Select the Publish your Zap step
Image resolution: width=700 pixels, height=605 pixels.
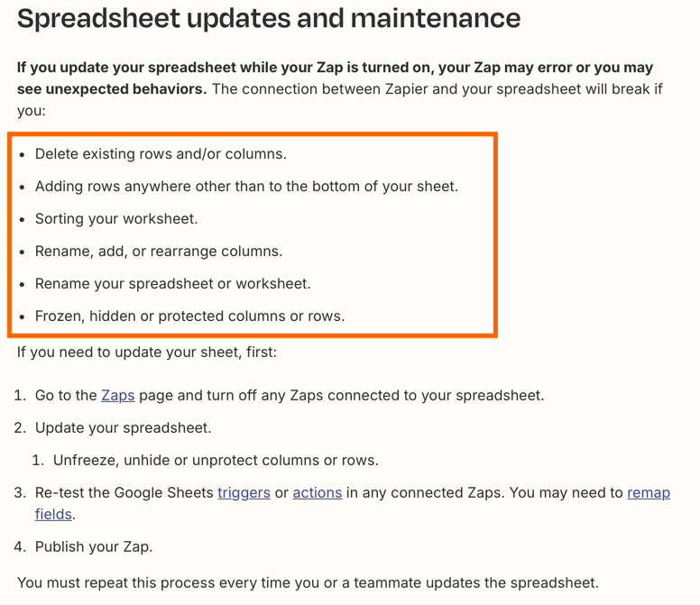coord(94,547)
